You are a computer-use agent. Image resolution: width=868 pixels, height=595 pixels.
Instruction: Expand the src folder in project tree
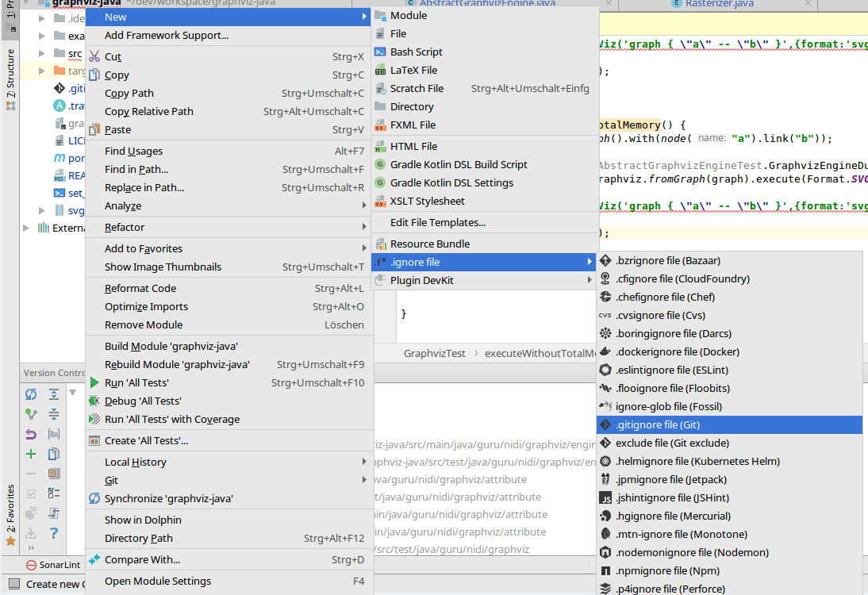42,53
